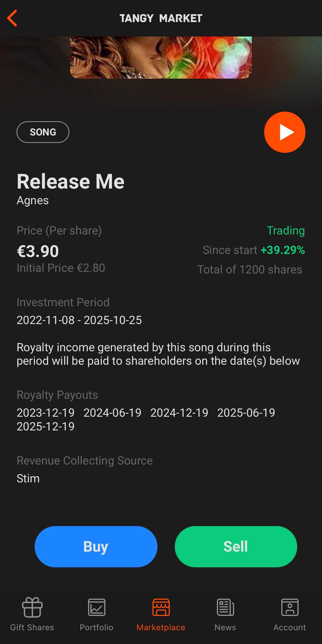This screenshot has height=644, width=322.
Task: Select the News tab label
Action: coord(225,628)
